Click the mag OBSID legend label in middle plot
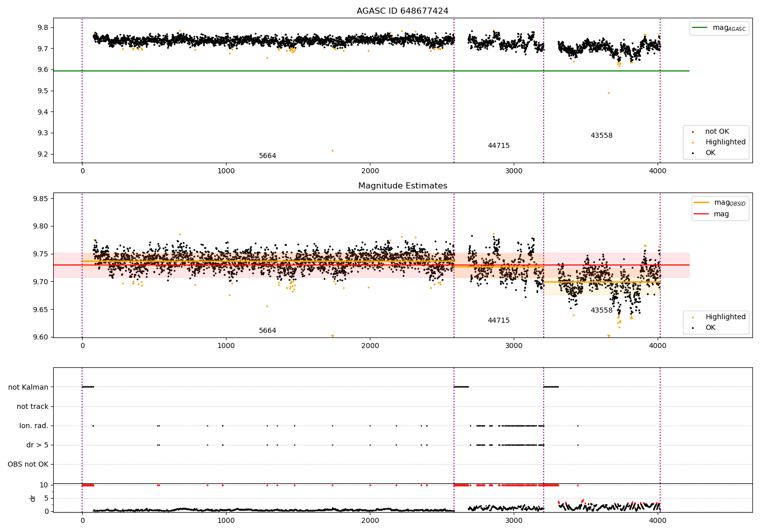 [x=730, y=203]
